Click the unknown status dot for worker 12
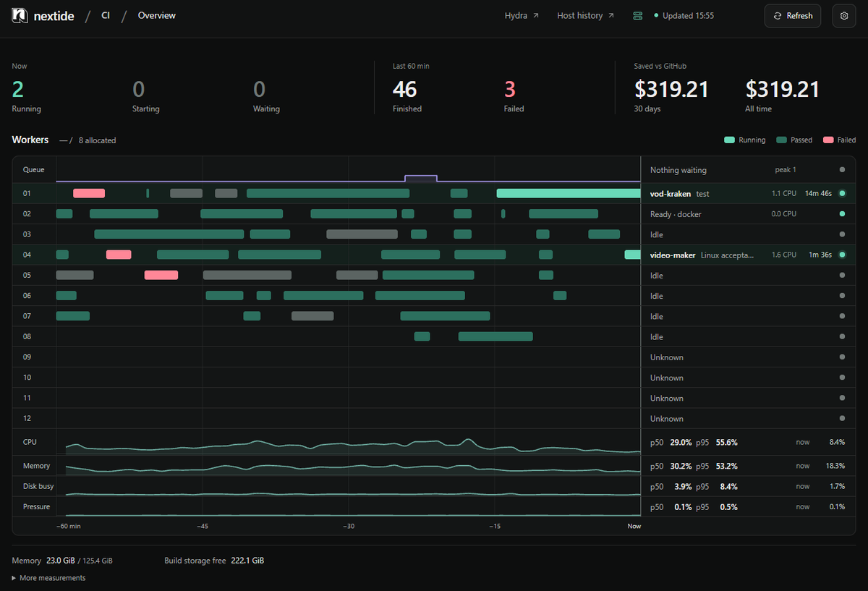Viewport: 868px width, 591px height. 842,418
